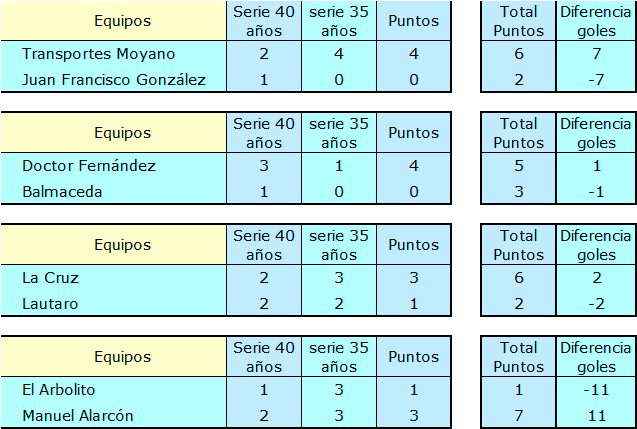Click Transportes Moyano's goal difference value 7
The height and width of the screenshot is (429, 637).
click(x=596, y=54)
